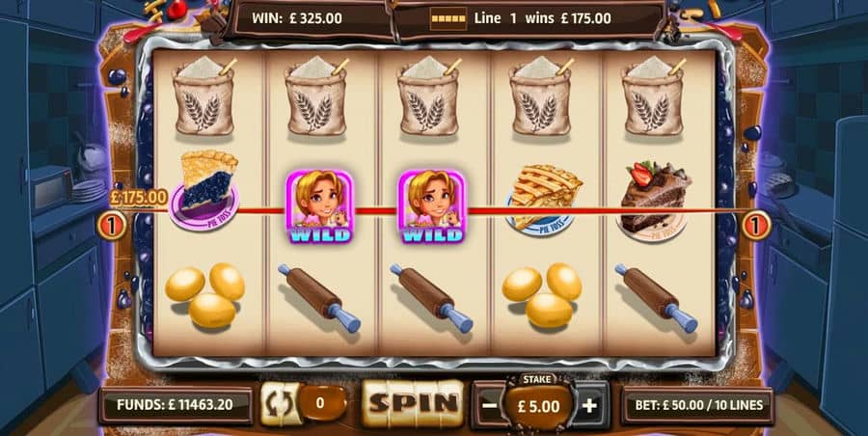
Task: Click the chocolate cake slice symbol
Action: 656,196
